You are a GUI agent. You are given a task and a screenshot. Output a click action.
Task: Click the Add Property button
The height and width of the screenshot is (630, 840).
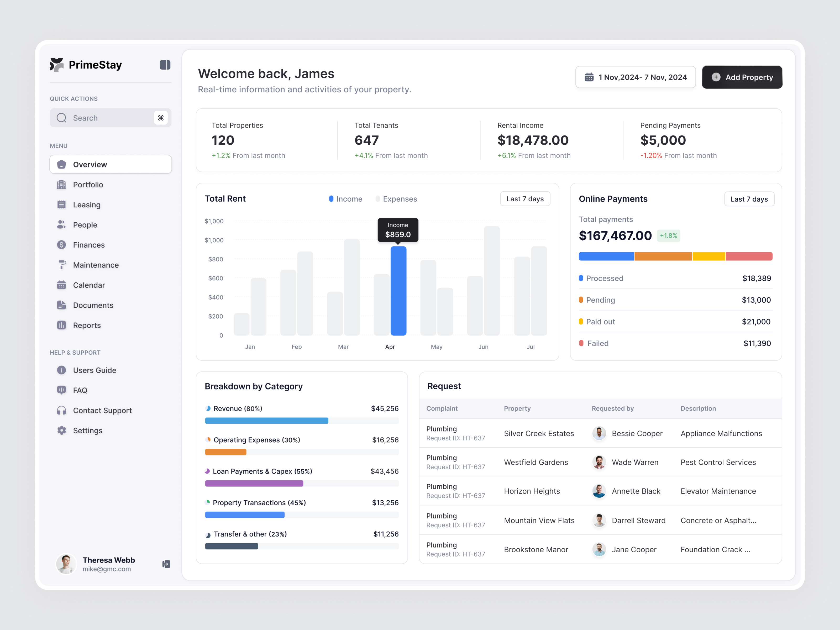pyautogui.click(x=742, y=77)
